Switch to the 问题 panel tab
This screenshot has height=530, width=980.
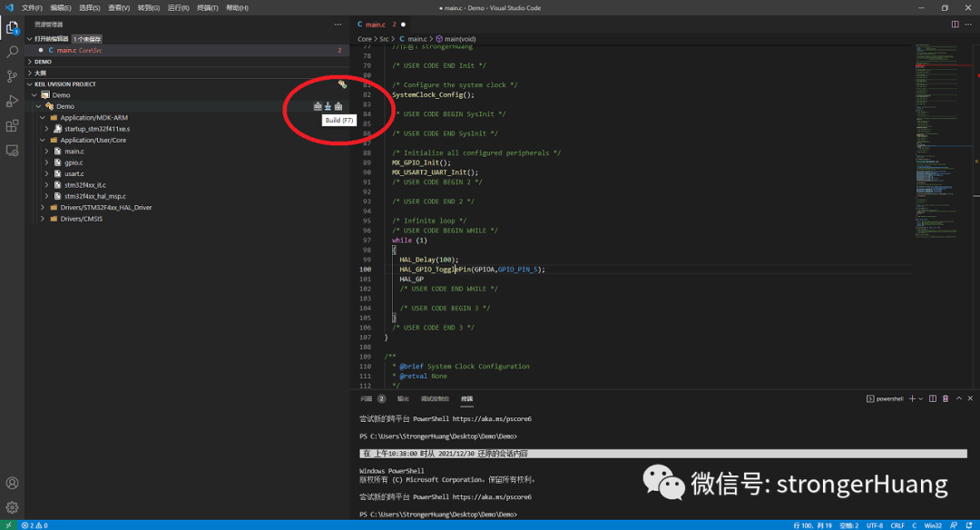coord(366,398)
